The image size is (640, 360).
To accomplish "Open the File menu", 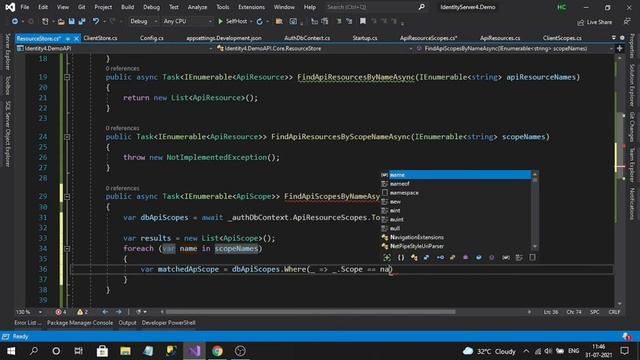I will pyautogui.click(x=24, y=7).
